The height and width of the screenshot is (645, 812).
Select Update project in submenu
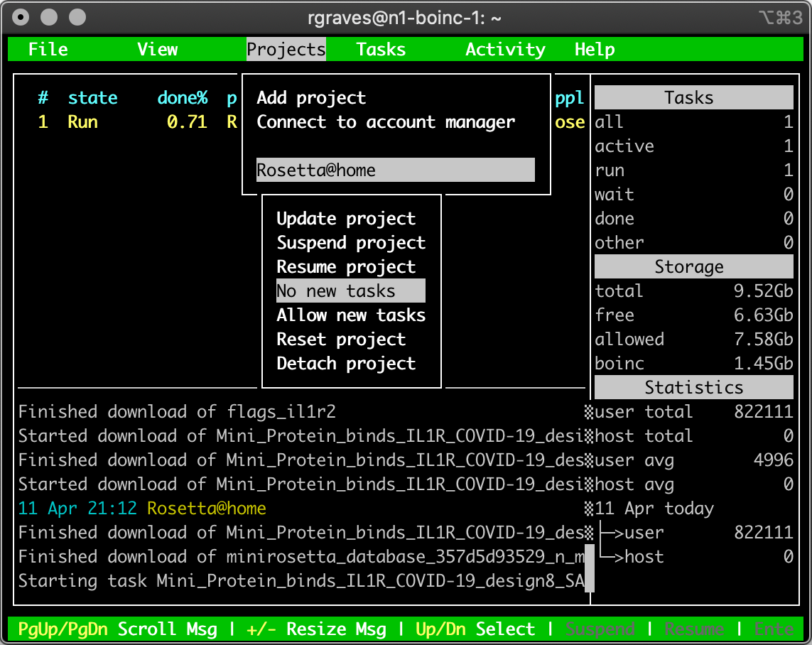click(x=346, y=219)
